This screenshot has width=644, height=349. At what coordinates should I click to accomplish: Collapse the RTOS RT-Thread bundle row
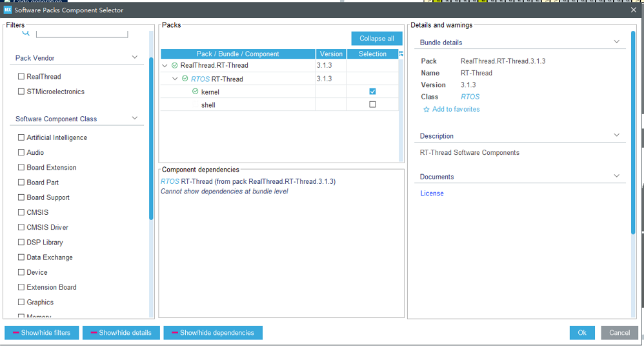point(175,79)
